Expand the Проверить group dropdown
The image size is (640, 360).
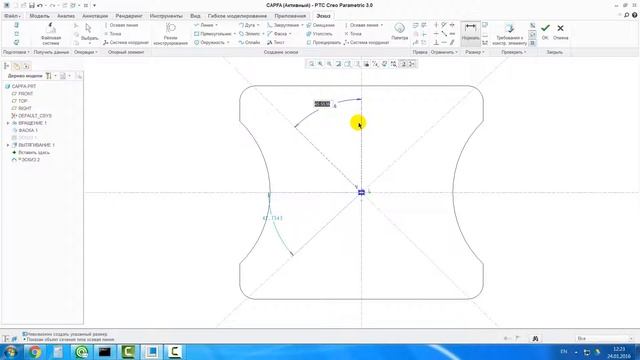[x=513, y=52]
